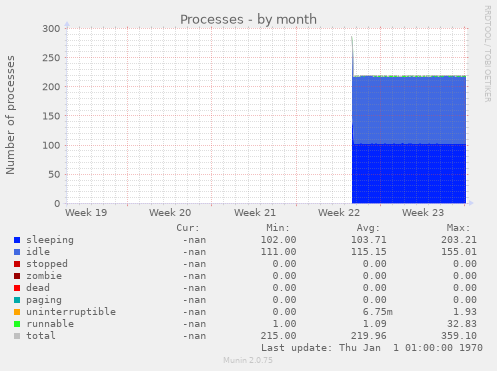497x371 pixels.
Task: Click the stopped legend color swatch
Action: pos(17,264)
